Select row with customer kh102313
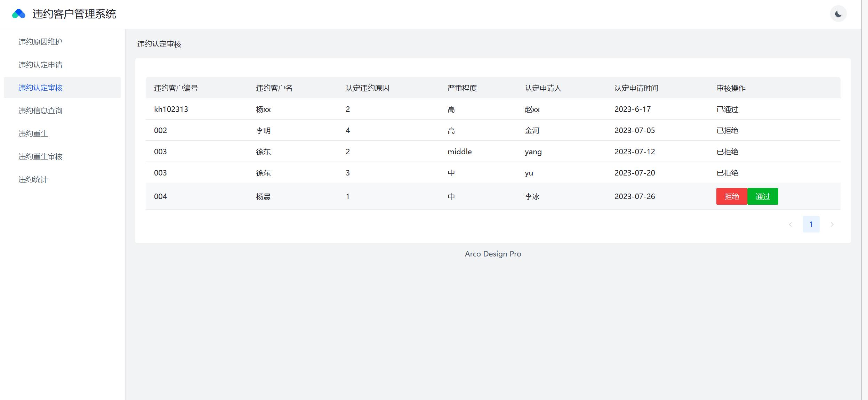The image size is (868, 400). point(171,109)
